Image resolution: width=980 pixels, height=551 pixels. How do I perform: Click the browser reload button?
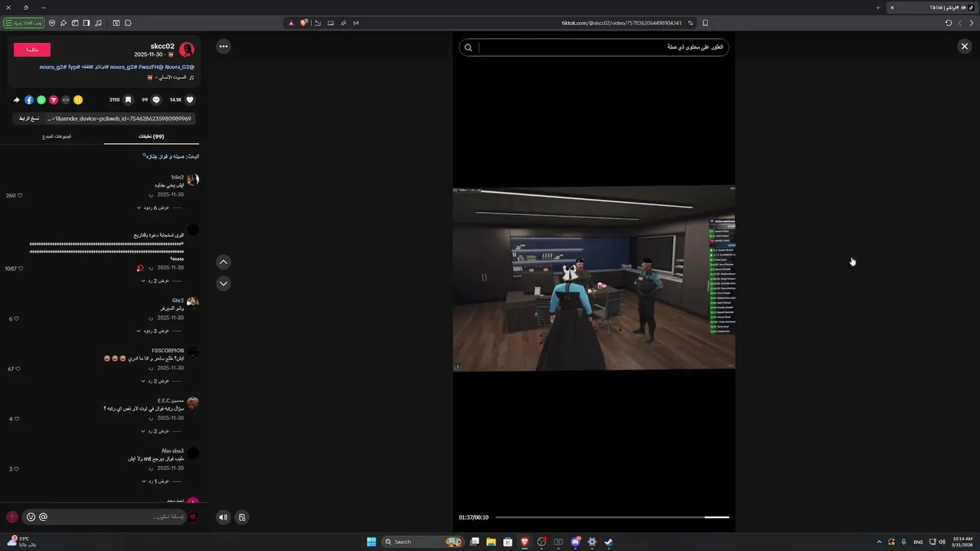[949, 23]
